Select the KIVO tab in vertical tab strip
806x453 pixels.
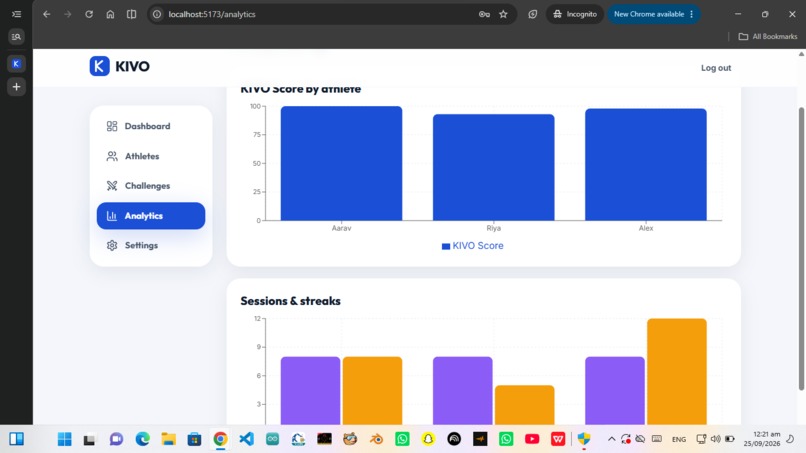16,64
